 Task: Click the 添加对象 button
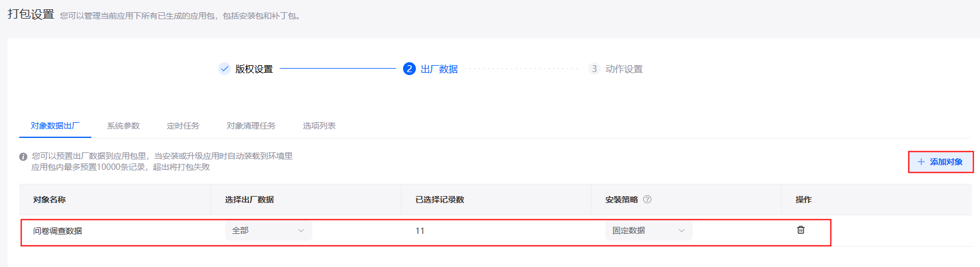[940, 162]
